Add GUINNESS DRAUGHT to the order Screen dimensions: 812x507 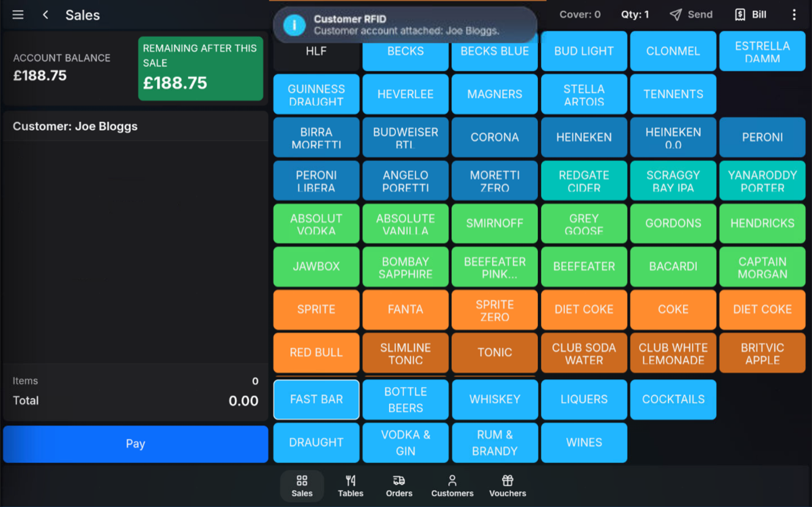click(316, 94)
